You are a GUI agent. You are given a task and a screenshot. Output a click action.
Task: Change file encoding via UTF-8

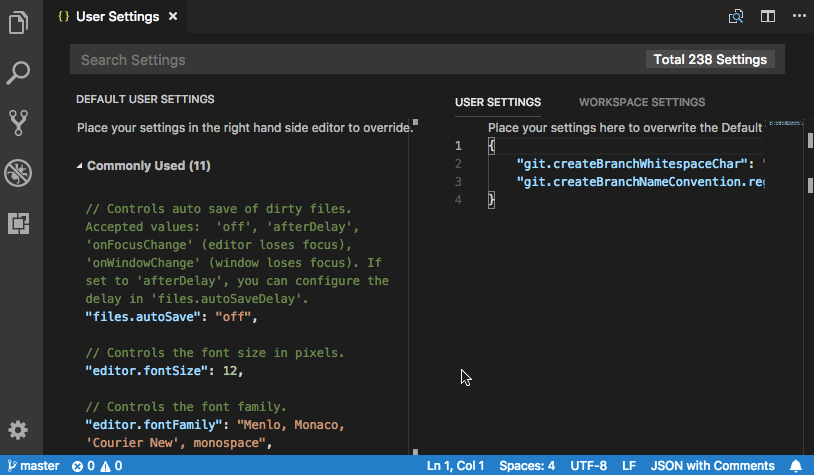pyautogui.click(x=588, y=466)
